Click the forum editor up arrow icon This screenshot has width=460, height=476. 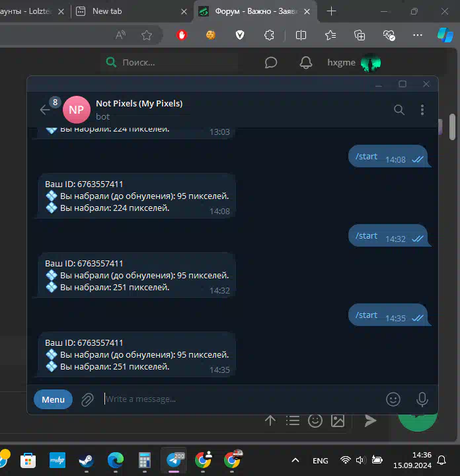270,420
